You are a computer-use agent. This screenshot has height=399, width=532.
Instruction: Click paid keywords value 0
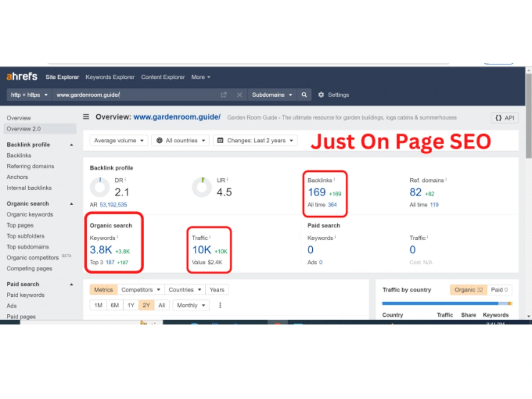pos(311,250)
